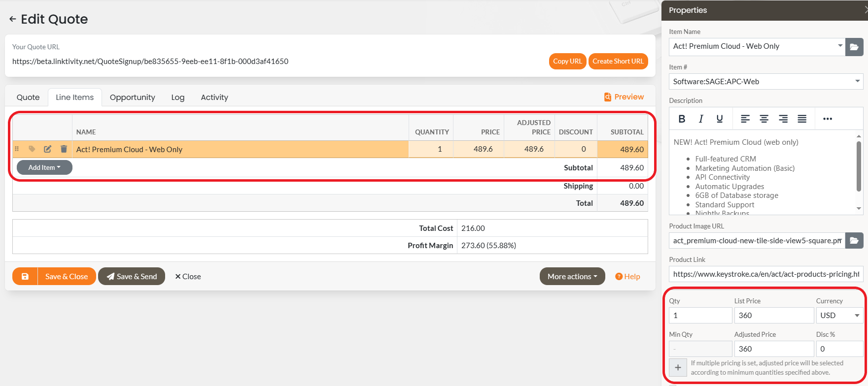Click the Profit Margin value 273.60 (55.88%)
The height and width of the screenshot is (386, 868).
tap(488, 246)
